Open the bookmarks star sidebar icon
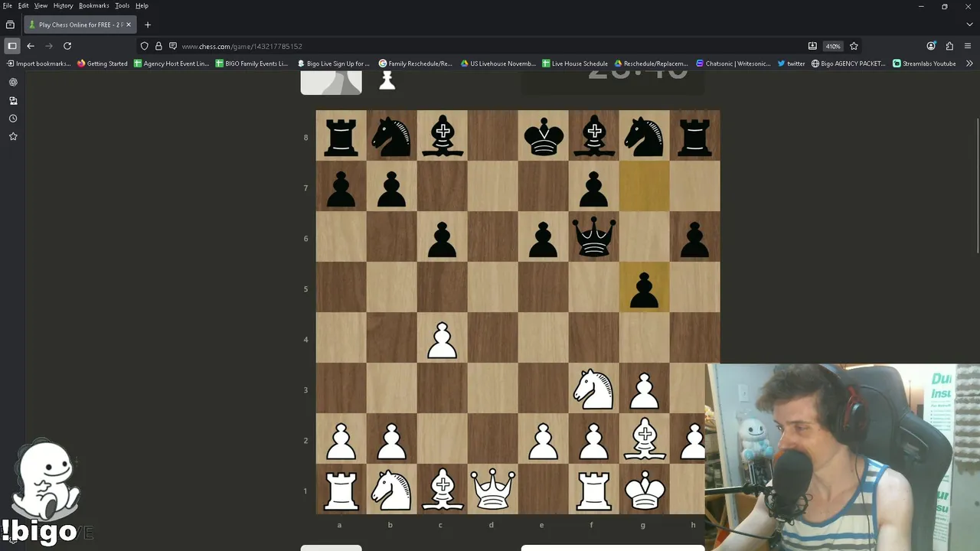 tap(13, 136)
